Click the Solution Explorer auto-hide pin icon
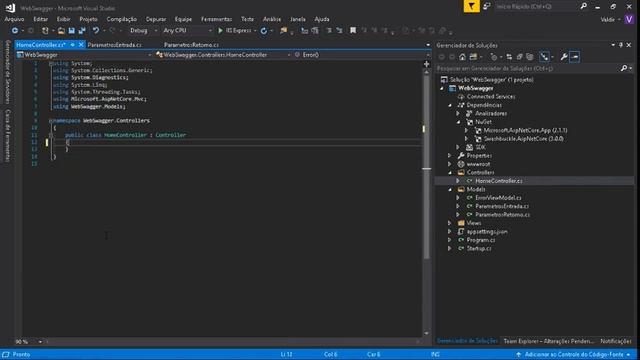 click(x=621, y=45)
